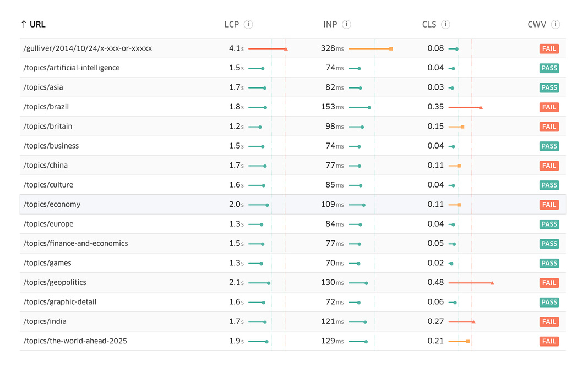Open the /topics/the-world-ahead-2025 link
Screen dimensions: 588x373
pyautogui.click(x=75, y=341)
